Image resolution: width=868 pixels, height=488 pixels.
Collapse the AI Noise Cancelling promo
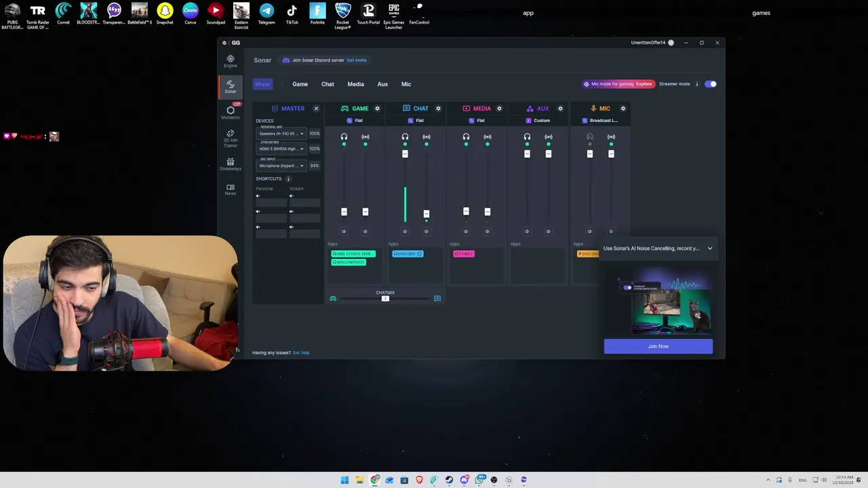coord(710,248)
